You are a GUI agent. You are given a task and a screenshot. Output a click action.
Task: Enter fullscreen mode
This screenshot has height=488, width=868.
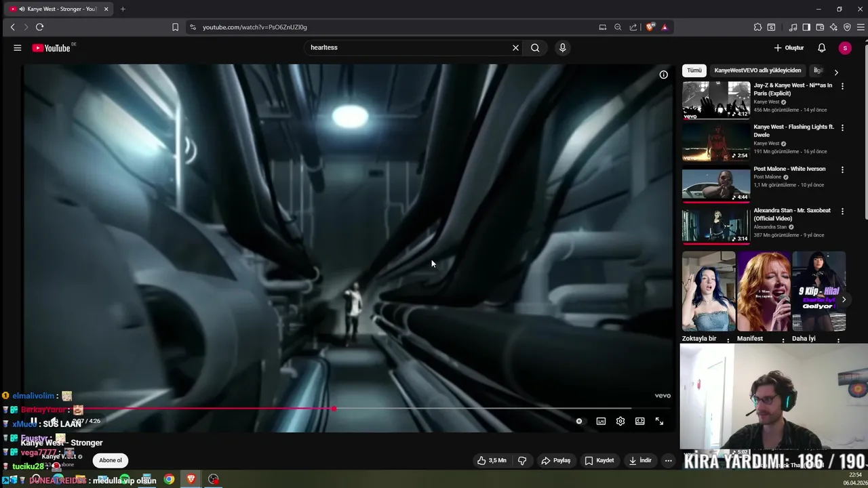click(659, 421)
